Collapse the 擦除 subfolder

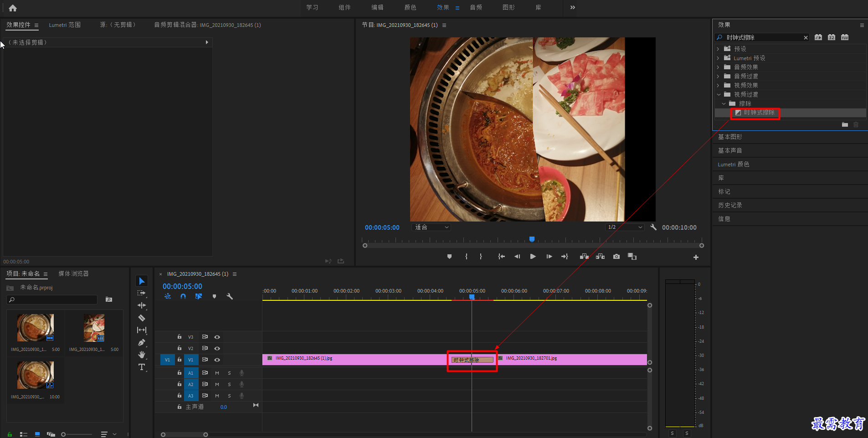pos(724,103)
